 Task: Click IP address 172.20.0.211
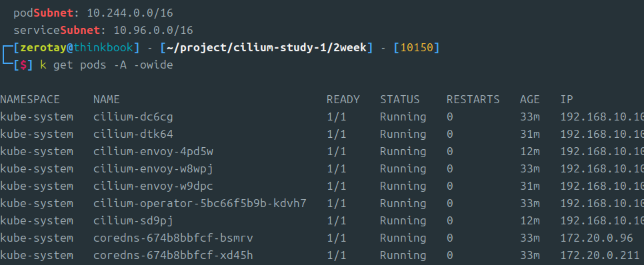point(600,255)
